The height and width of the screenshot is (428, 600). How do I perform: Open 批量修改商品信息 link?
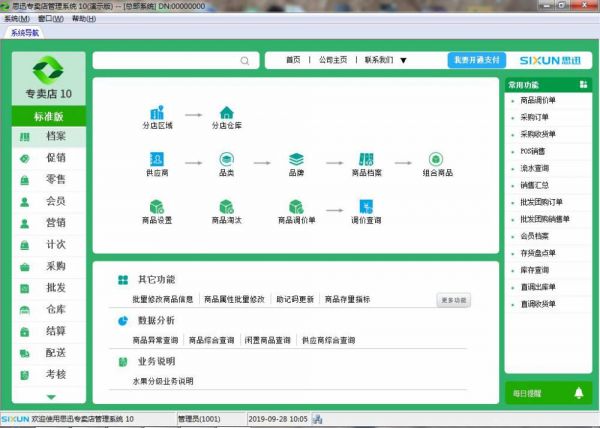(x=163, y=299)
